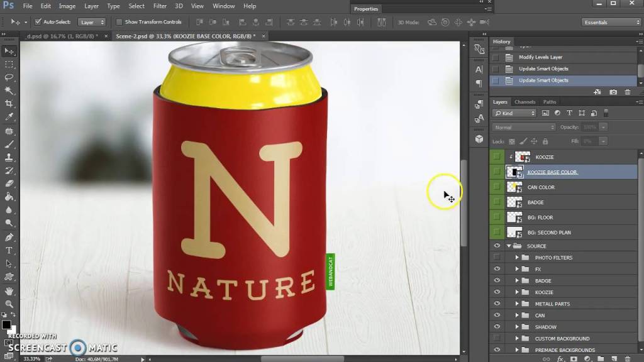Hide the SHADOW group with eye icon

pos(497,327)
